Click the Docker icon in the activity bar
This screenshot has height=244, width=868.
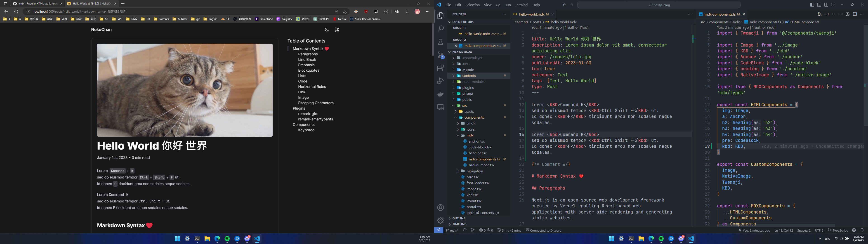440,94
